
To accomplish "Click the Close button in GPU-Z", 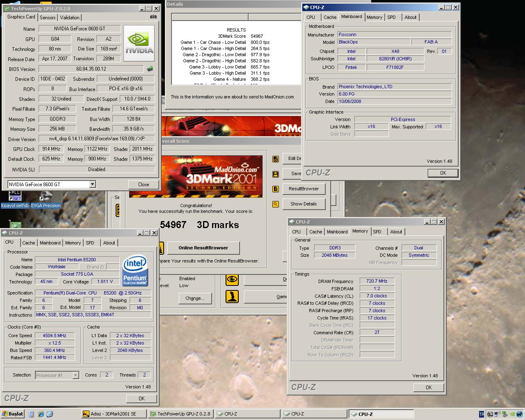I will (x=144, y=185).
